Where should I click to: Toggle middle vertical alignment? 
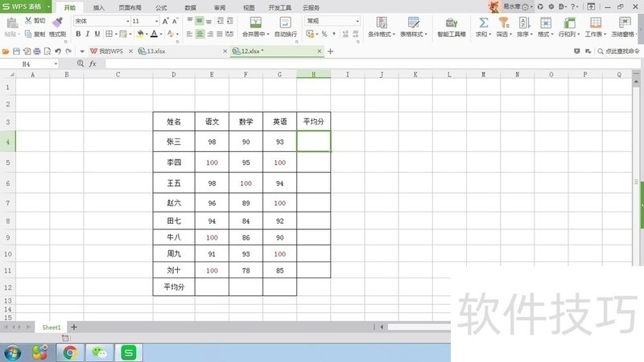[x=199, y=21]
